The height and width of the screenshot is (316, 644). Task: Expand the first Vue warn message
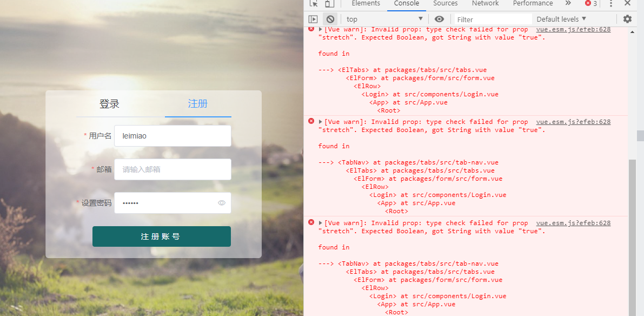[320, 29]
